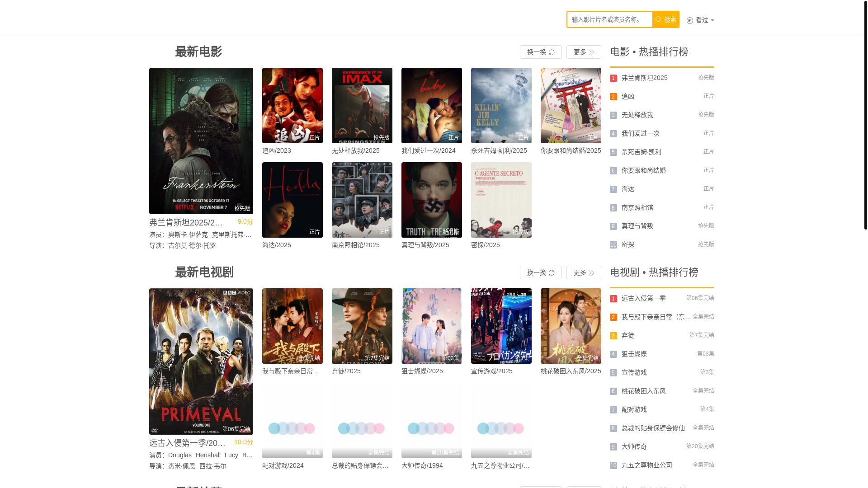Click the 南京照相馆/2025 title link
Screen dimensions: 868x488
[x=355, y=245]
